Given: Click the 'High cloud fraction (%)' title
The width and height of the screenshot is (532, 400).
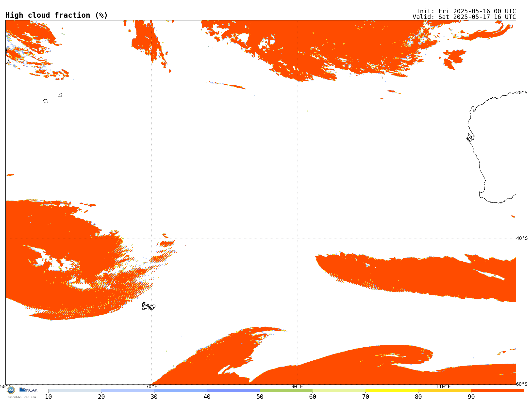Looking at the screenshot, I should click(57, 15).
